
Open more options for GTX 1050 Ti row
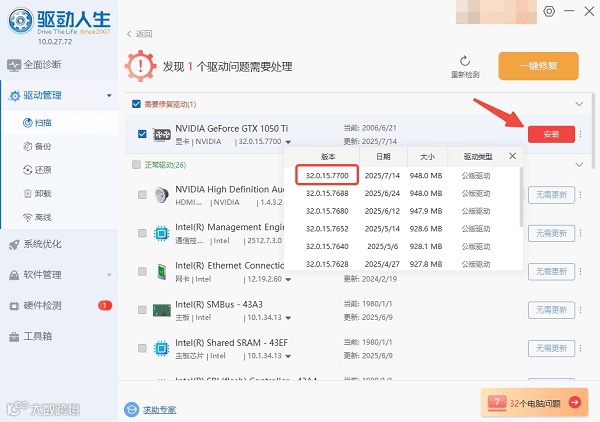tap(580, 134)
